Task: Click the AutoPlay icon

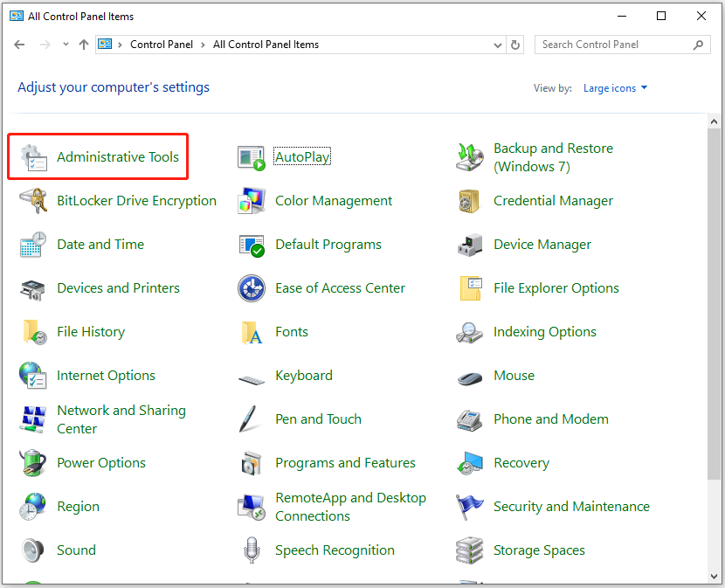Action: [252, 157]
